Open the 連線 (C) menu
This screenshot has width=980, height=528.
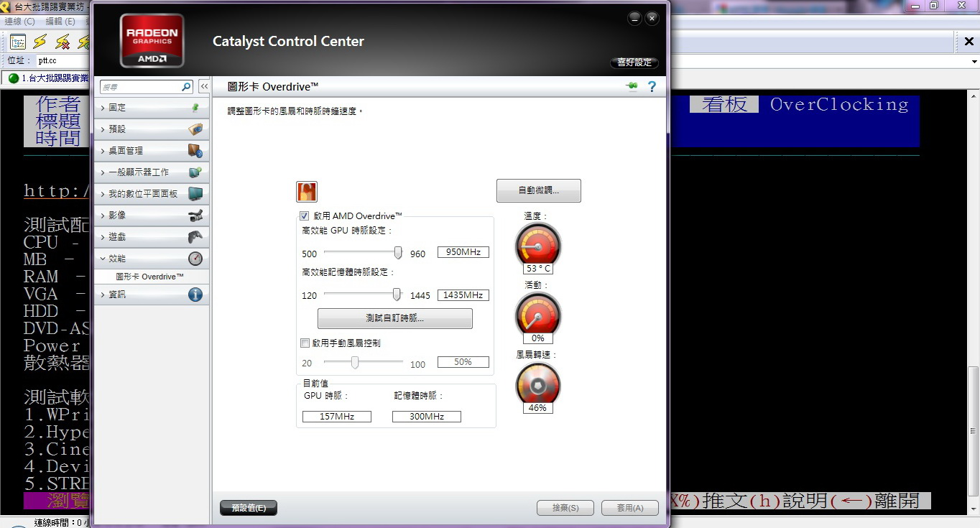tap(20, 22)
